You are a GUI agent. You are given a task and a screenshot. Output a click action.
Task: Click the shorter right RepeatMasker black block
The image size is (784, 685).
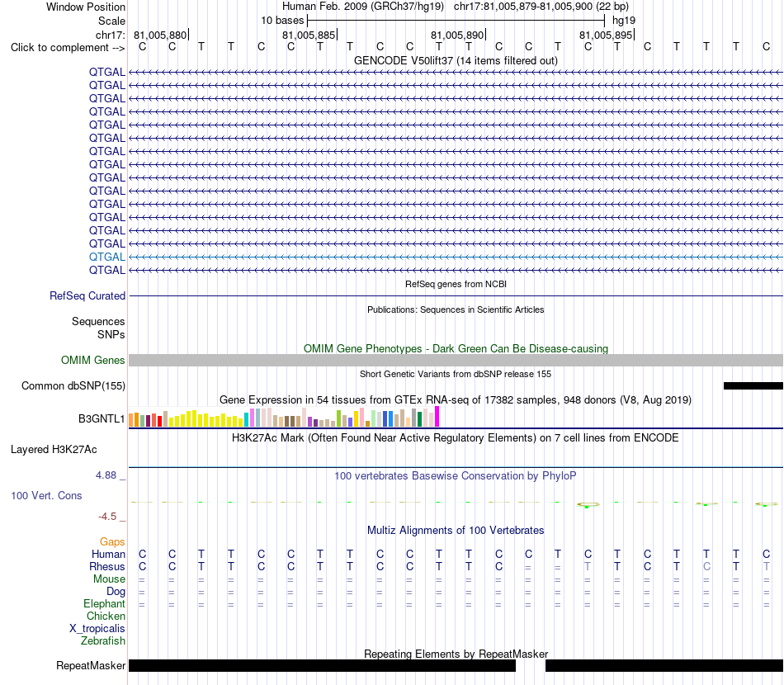pos(664,665)
